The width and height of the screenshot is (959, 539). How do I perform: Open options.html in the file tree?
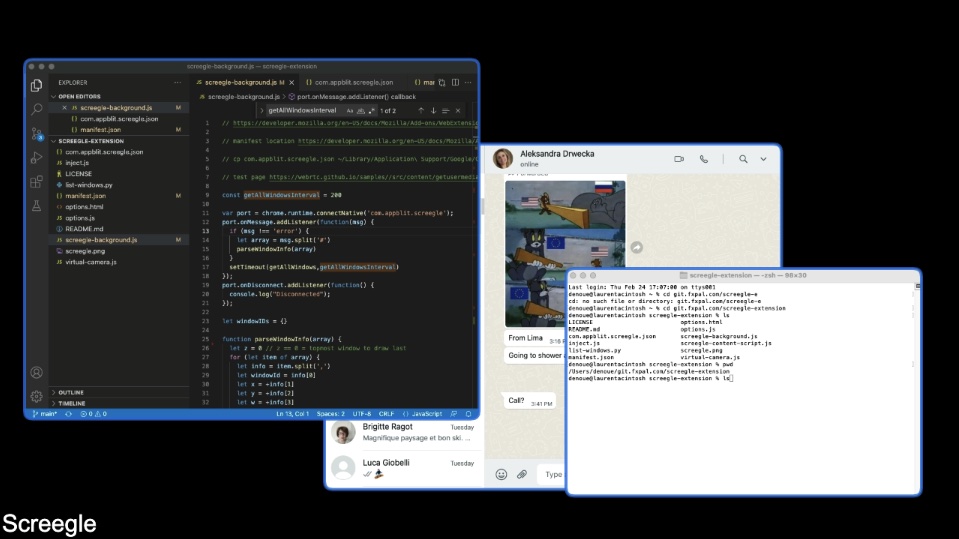(x=84, y=207)
